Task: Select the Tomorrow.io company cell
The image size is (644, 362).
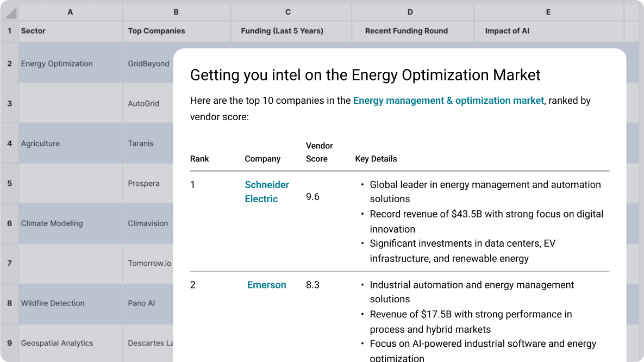Action: [149, 263]
